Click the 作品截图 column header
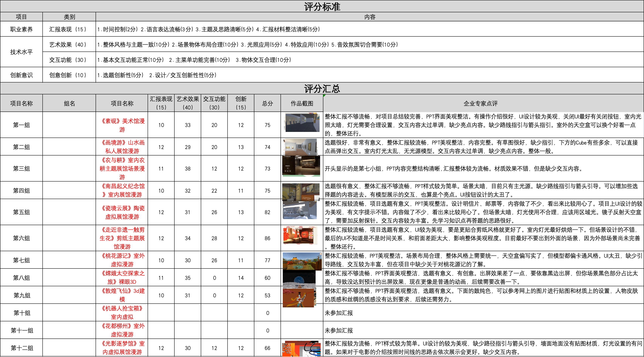Screen dimensions: 644x357 [302, 103]
